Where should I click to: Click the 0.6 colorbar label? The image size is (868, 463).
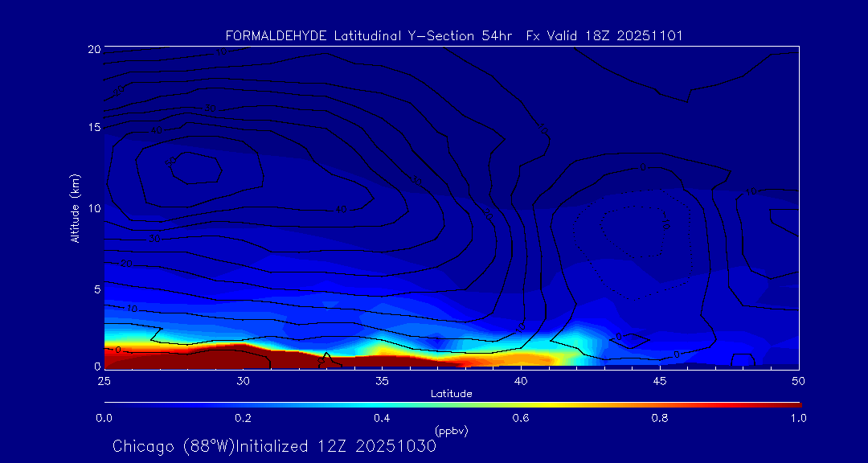(521, 418)
